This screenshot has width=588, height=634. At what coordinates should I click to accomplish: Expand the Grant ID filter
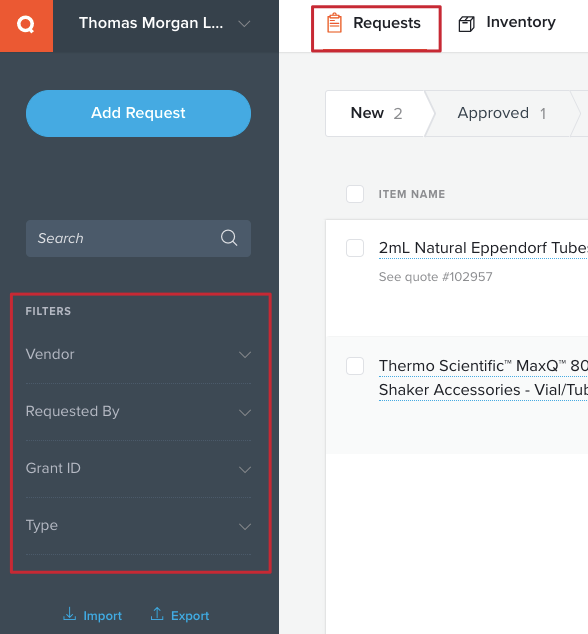pos(138,469)
